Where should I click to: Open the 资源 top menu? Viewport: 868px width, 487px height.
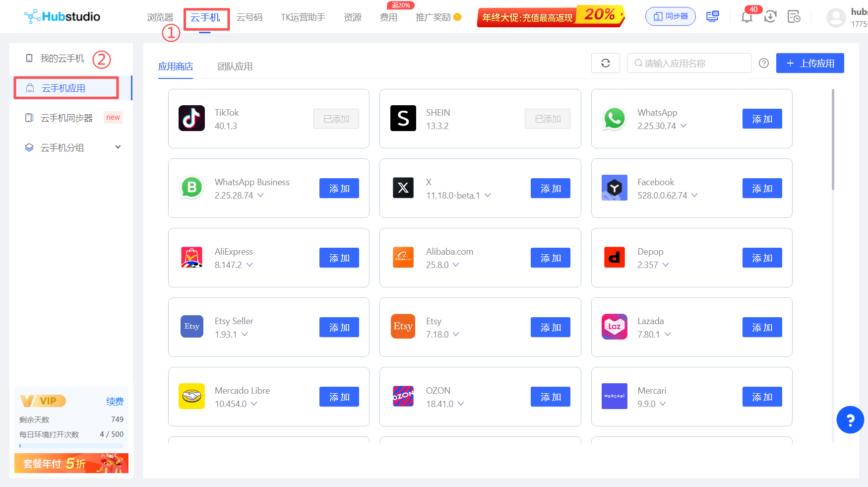click(x=353, y=17)
